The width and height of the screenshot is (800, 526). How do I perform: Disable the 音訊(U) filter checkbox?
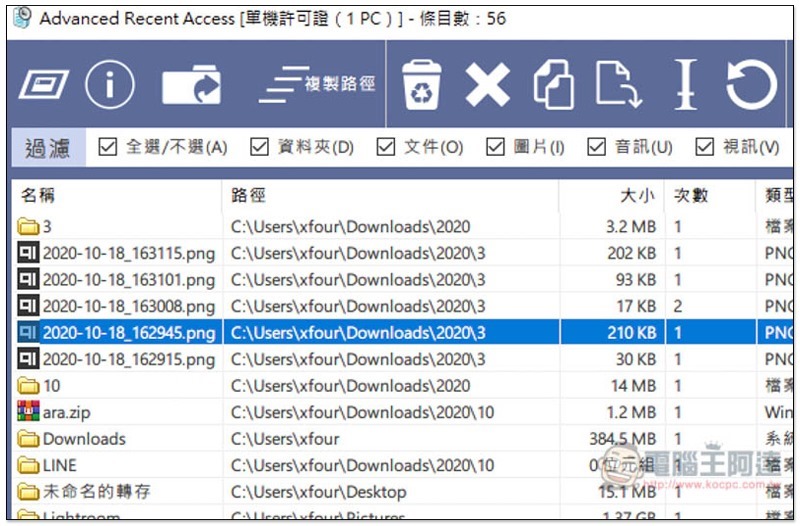596,147
